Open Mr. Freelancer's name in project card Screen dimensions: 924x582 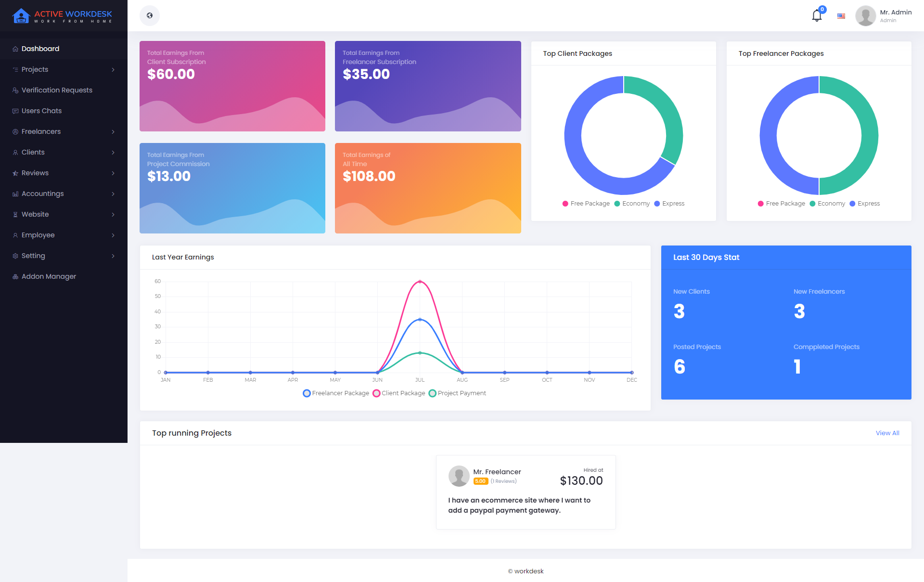[497, 472]
